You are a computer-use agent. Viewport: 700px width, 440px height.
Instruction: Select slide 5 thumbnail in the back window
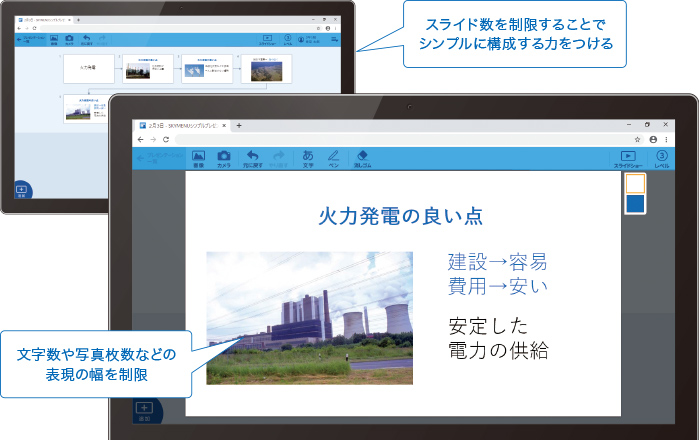(86, 108)
